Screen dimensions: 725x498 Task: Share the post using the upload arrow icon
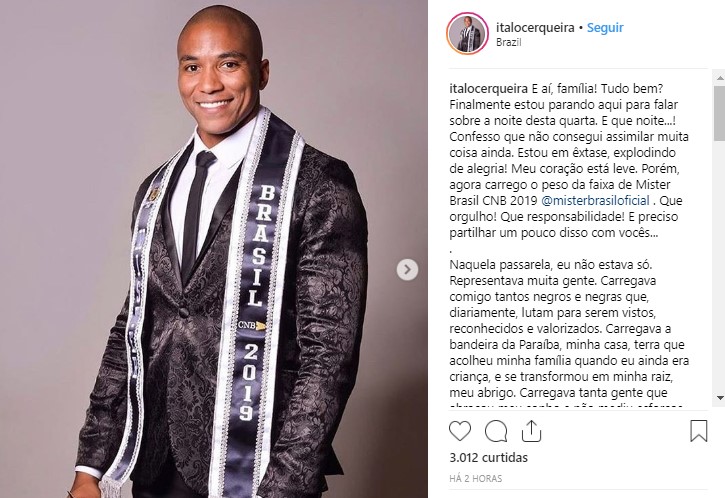click(531, 431)
